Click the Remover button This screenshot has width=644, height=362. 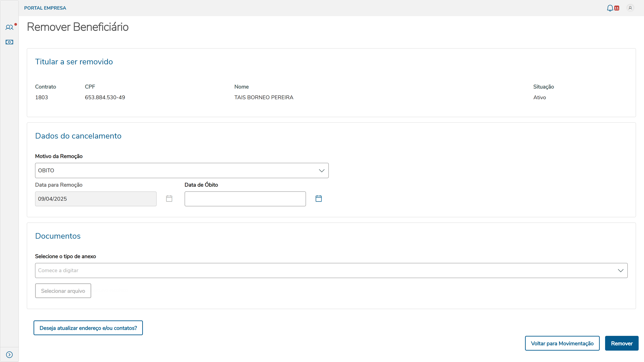[621, 343]
